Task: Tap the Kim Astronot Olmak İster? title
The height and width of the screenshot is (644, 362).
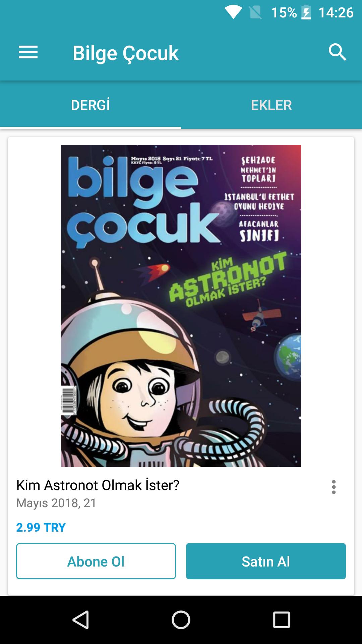Action: point(98,485)
